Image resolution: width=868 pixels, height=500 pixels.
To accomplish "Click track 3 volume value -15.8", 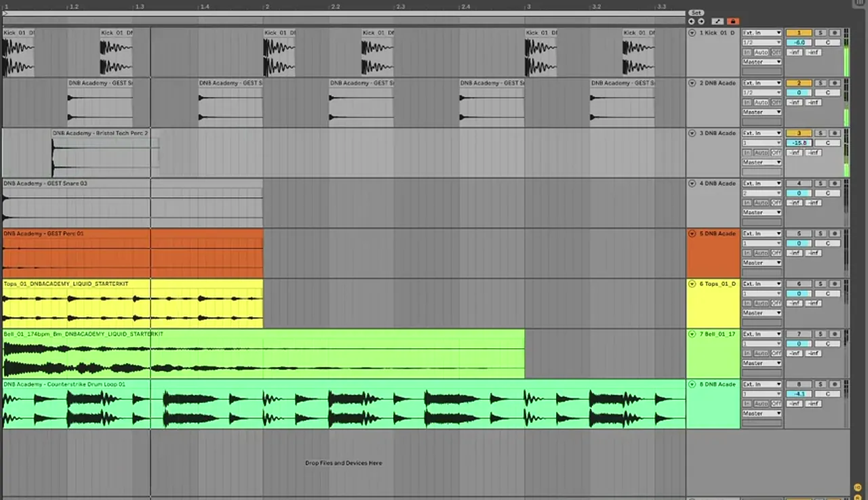I will 799,142.
